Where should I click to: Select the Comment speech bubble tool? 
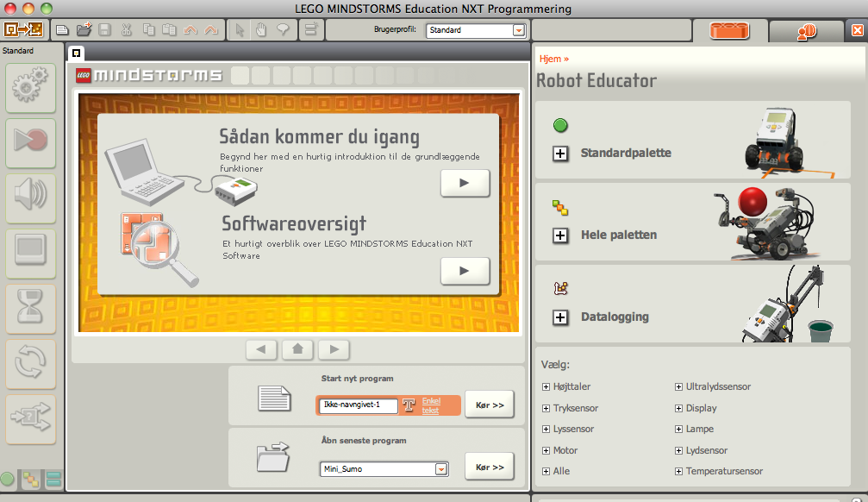[x=283, y=30]
